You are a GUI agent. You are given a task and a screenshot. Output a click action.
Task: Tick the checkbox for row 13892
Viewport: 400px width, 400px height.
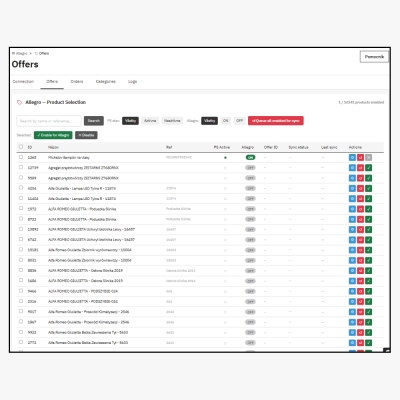[x=21, y=229]
